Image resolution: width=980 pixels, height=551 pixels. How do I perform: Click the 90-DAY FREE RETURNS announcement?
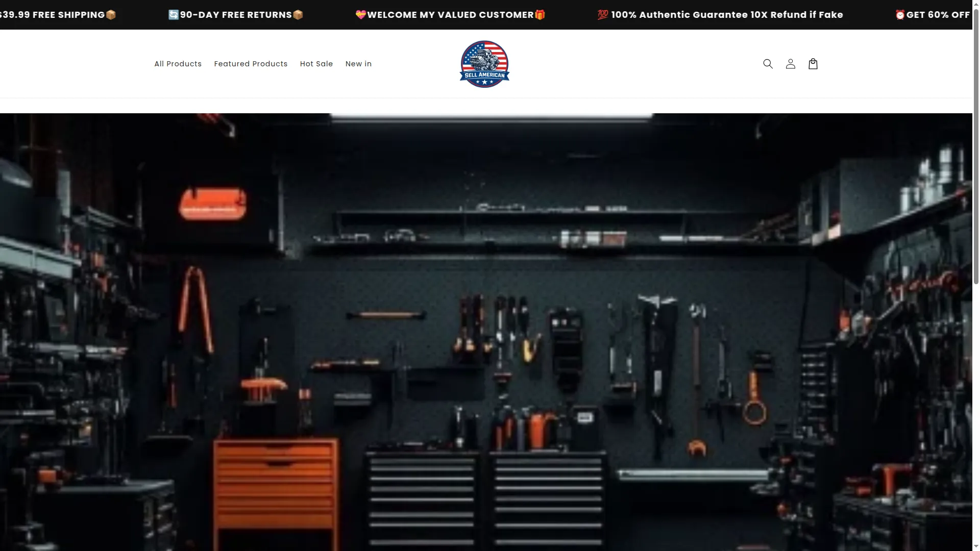click(x=236, y=15)
